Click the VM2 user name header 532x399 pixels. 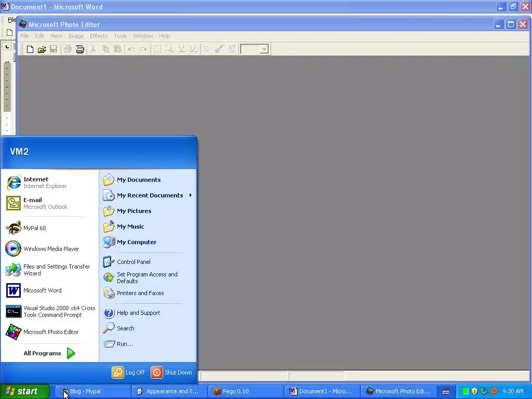(x=19, y=152)
